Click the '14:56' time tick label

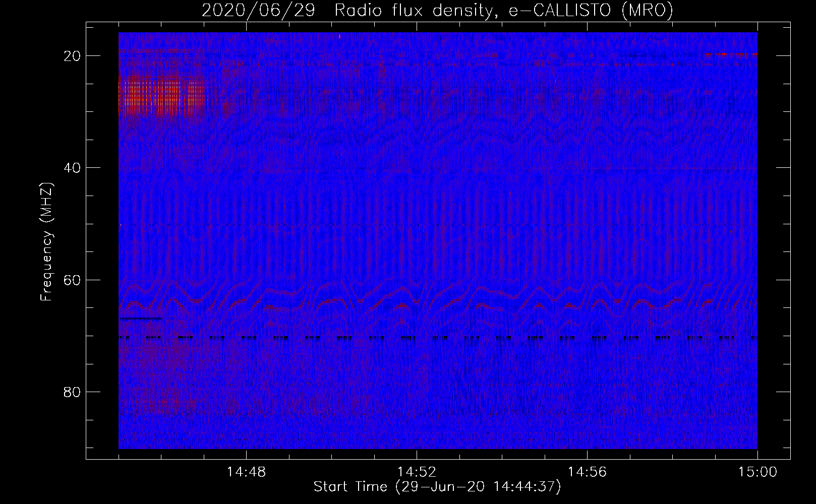coord(587,472)
